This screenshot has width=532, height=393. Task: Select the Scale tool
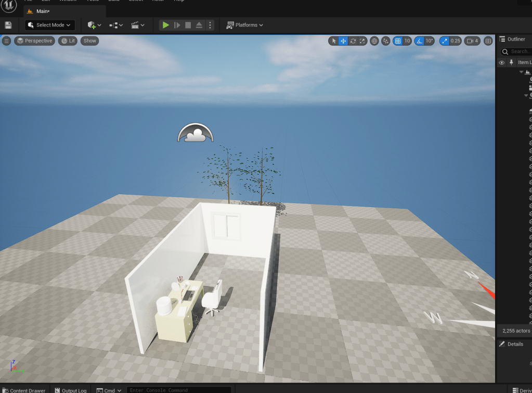coord(362,41)
